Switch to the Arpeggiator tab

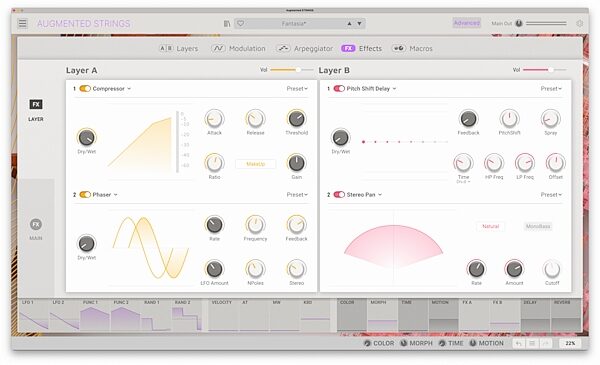(x=305, y=49)
